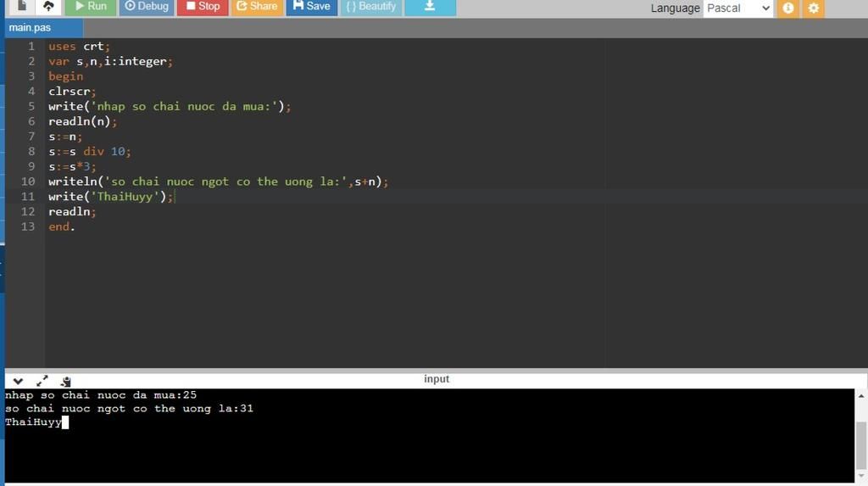Download the code file
Image resolution: width=868 pixels, height=486 pixels.
pos(430,7)
